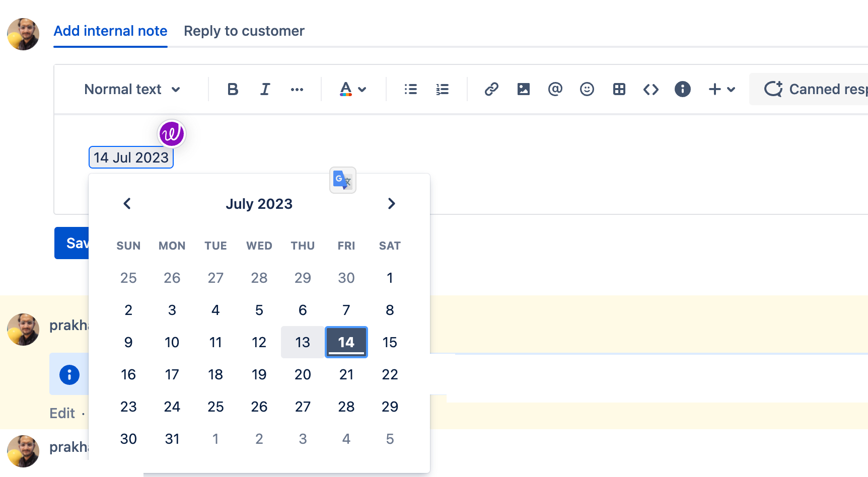The width and height of the screenshot is (868, 477).
Task: Toggle italic formatting
Action: pos(265,90)
